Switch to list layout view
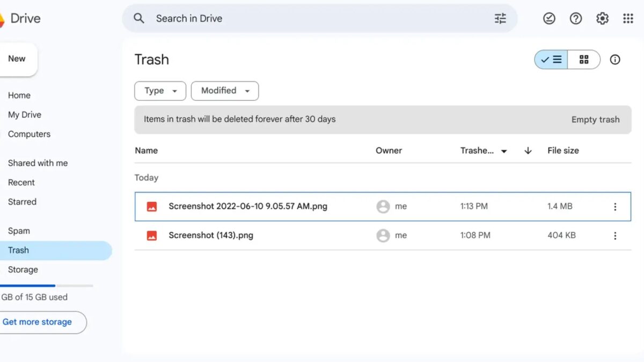 click(551, 60)
